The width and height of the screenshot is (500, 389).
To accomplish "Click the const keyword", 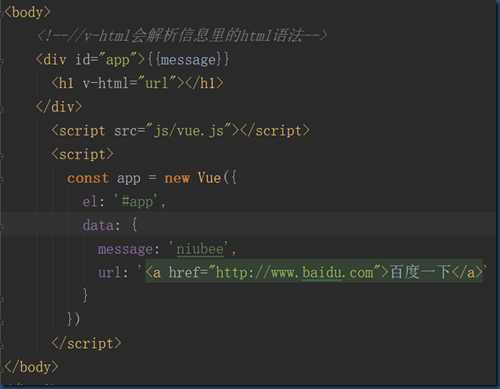I will (88, 178).
